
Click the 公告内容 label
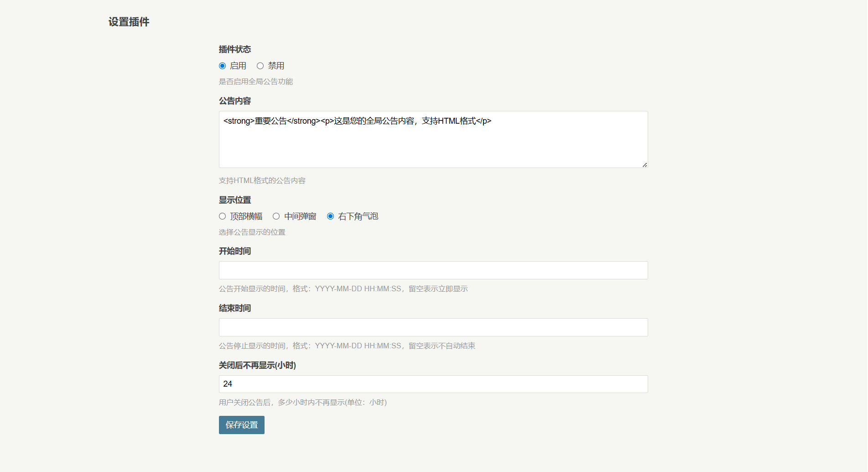(x=235, y=101)
